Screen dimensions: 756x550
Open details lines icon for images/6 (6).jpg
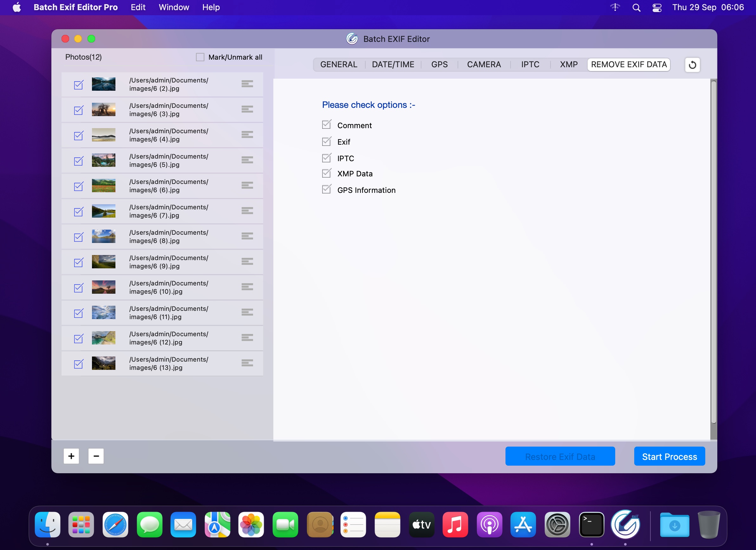(247, 185)
